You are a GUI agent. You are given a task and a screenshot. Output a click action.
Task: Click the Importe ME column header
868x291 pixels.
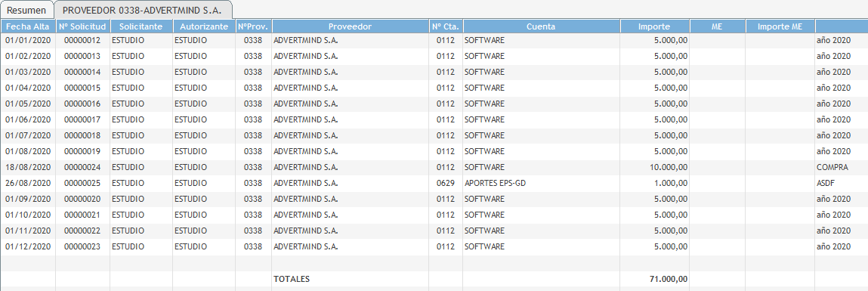pyautogui.click(x=780, y=26)
